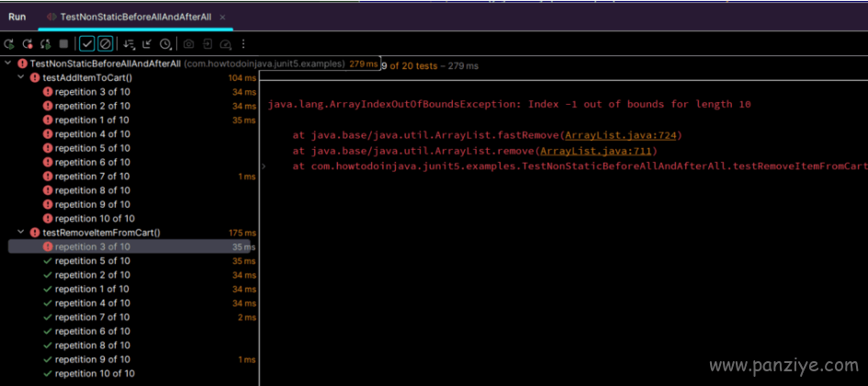Select passed repetition 9 of 10
The image size is (868, 386).
tap(93, 359)
